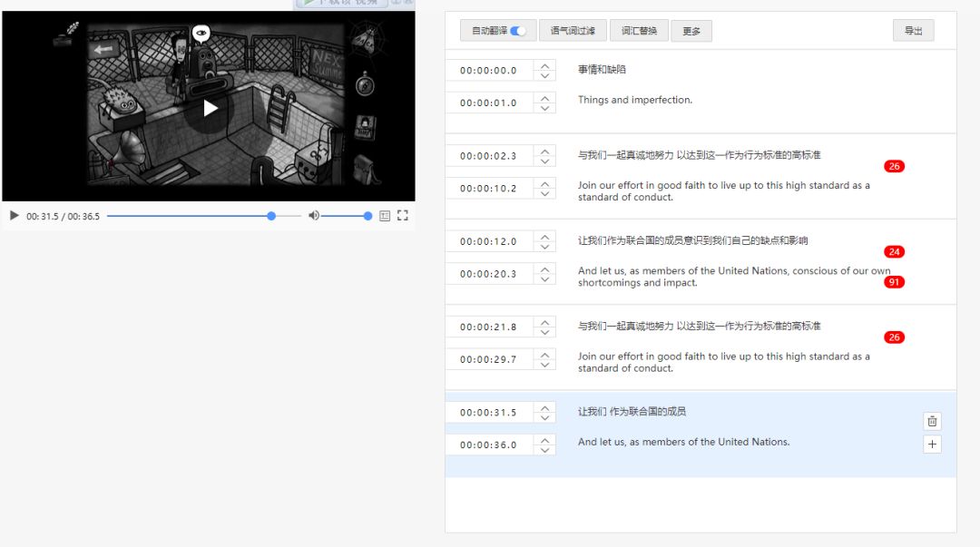Increase the 00:00:01.0 end time

pos(545,98)
